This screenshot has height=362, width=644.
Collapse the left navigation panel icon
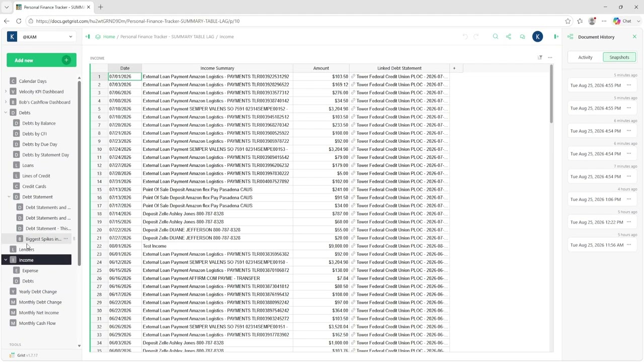pos(88,37)
